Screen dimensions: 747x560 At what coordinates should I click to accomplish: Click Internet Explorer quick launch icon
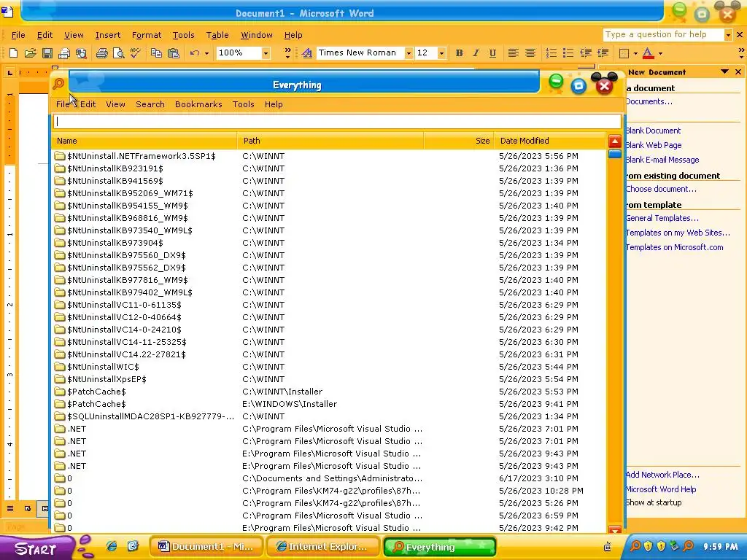click(x=112, y=546)
